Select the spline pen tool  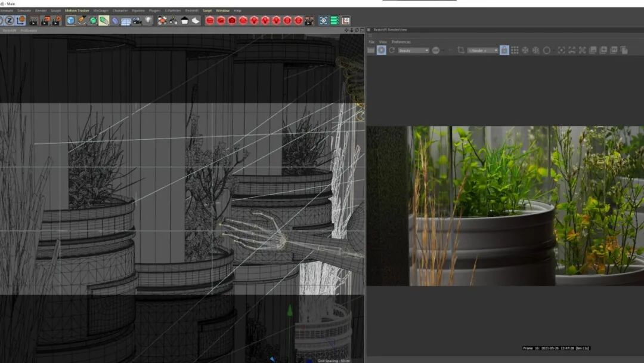82,20
